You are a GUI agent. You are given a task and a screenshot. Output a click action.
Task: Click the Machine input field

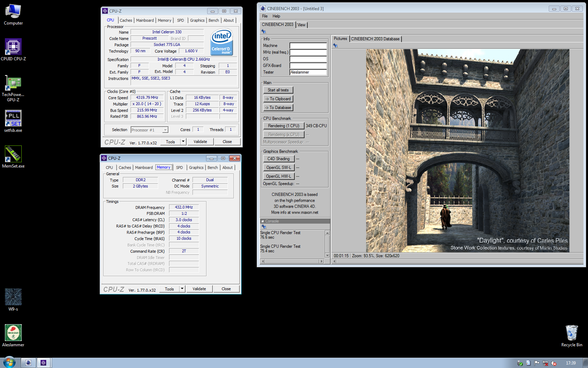point(308,46)
